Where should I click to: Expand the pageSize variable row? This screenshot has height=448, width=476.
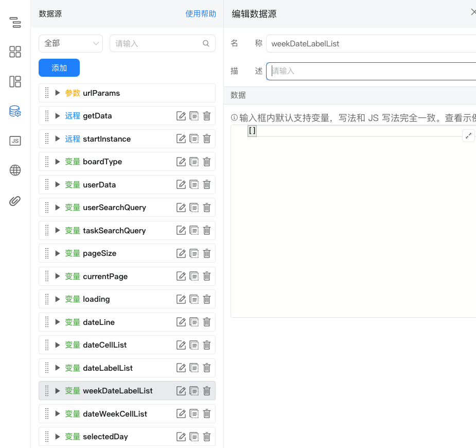pyautogui.click(x=58, y=253)
